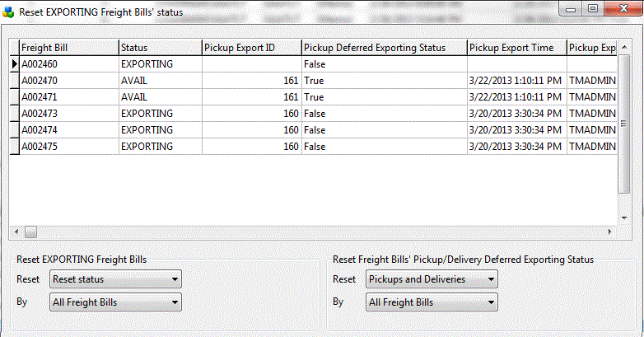Select freight bill A002470 cell

click(68, 81)
